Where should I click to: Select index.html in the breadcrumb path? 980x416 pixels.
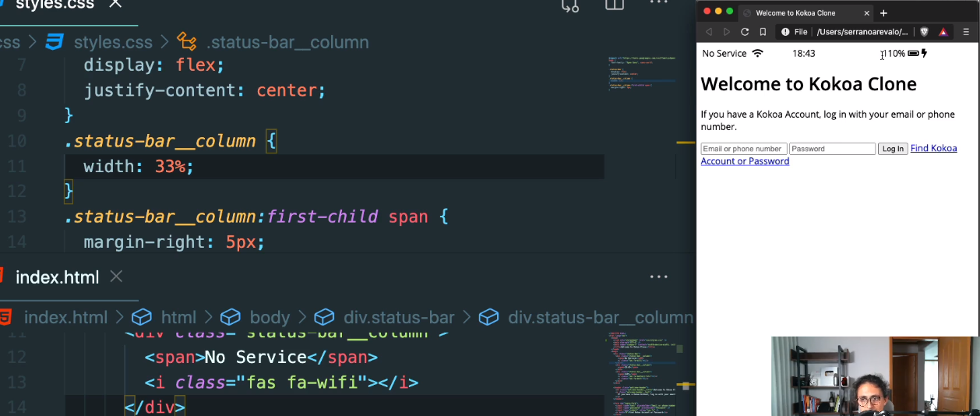tap(65, 317)
